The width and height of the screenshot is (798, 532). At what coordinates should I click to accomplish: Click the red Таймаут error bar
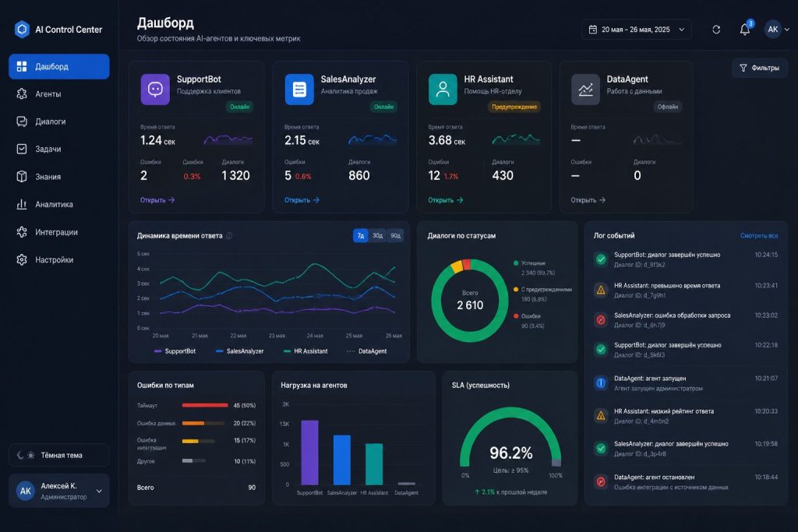point(205,405)
